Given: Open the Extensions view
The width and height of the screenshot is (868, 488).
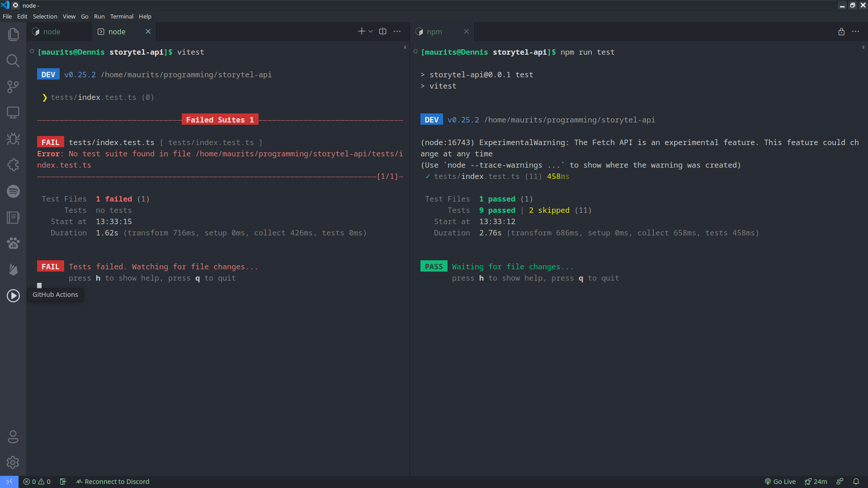Looking at the screenshot, I should (13, 165).
